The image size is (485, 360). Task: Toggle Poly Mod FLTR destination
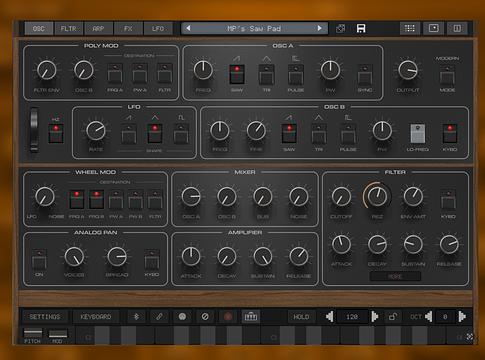(165, 73)
